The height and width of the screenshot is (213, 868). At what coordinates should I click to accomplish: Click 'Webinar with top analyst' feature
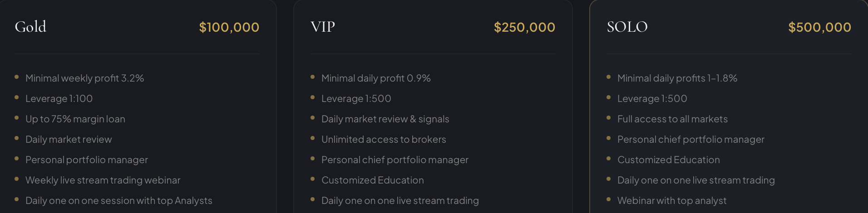coord(672,201)
